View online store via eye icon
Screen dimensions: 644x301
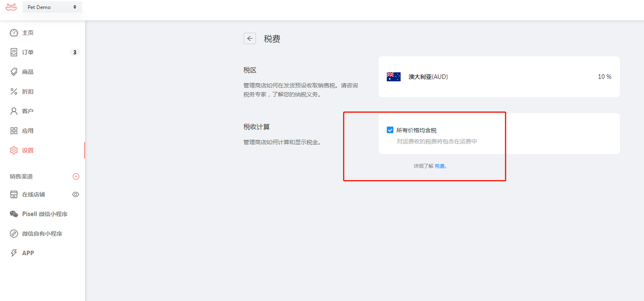coord(76,194)
